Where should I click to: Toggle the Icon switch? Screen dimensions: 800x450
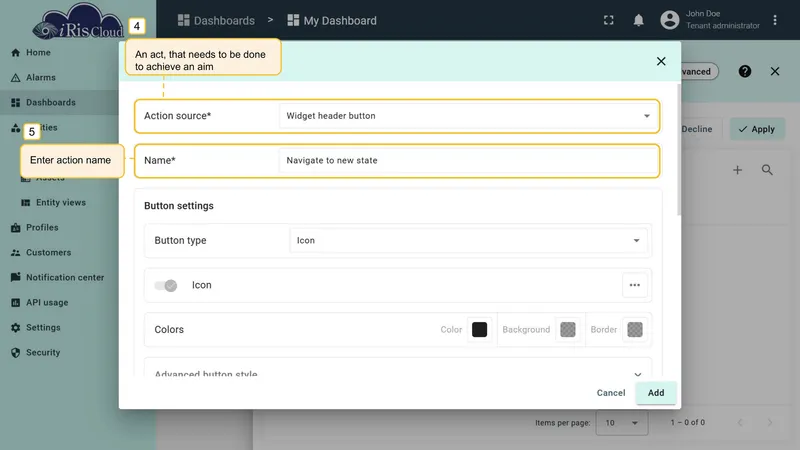(x=166, y=285)
